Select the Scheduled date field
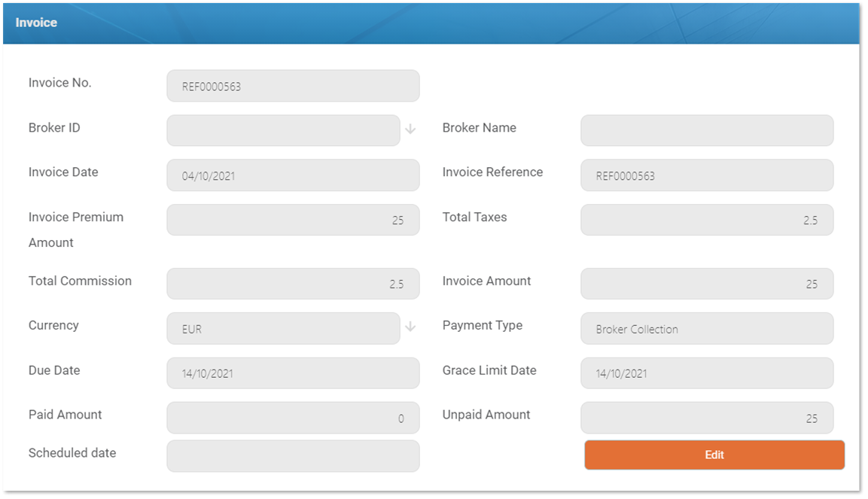Viewport: 868px width, 499px height. pos(293,456)
